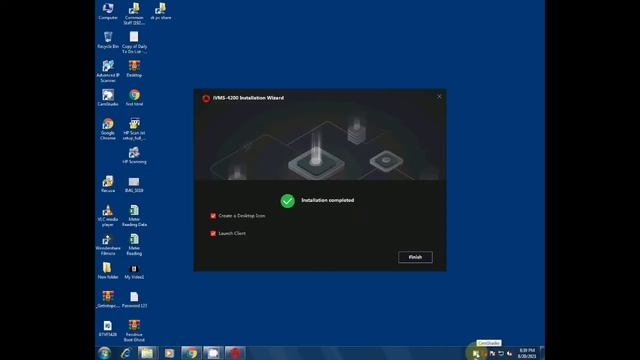
Task: Click the green installation completed checkmark
Action: pos(287,201)
